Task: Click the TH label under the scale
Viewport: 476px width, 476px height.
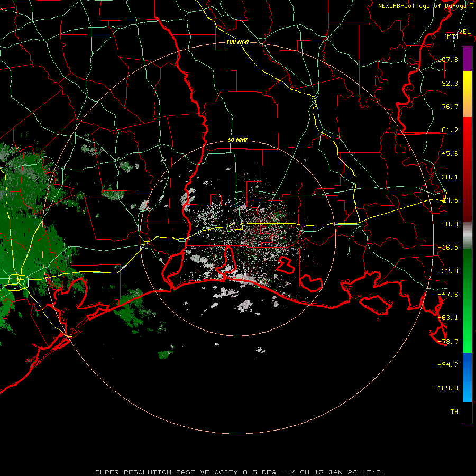Action: pos(454,412)
